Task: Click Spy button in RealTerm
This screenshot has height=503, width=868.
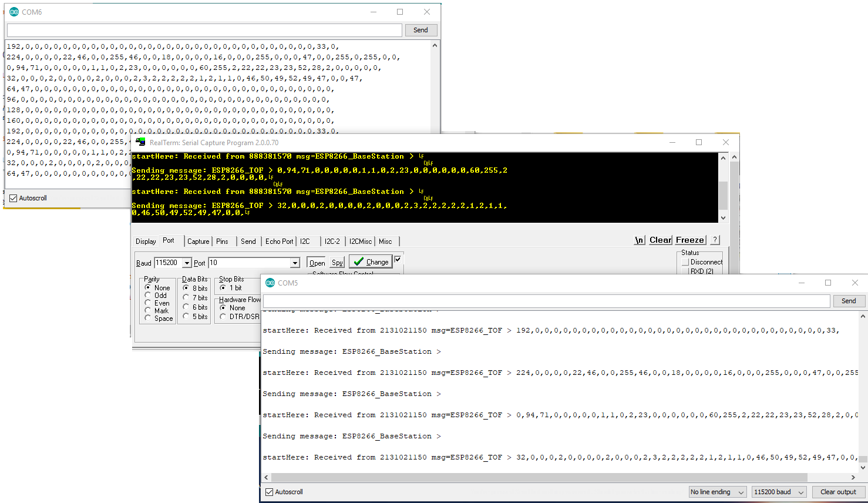Action: [x=337, y=263]
